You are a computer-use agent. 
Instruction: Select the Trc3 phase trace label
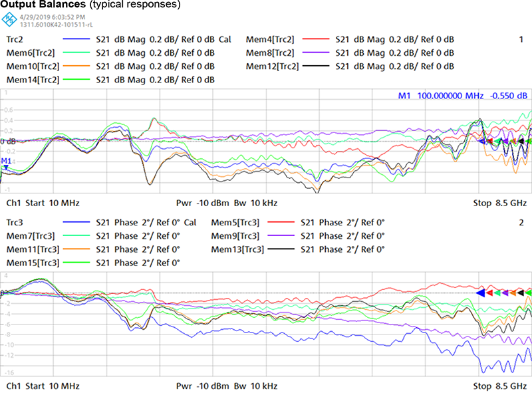(x=17, y=223)
